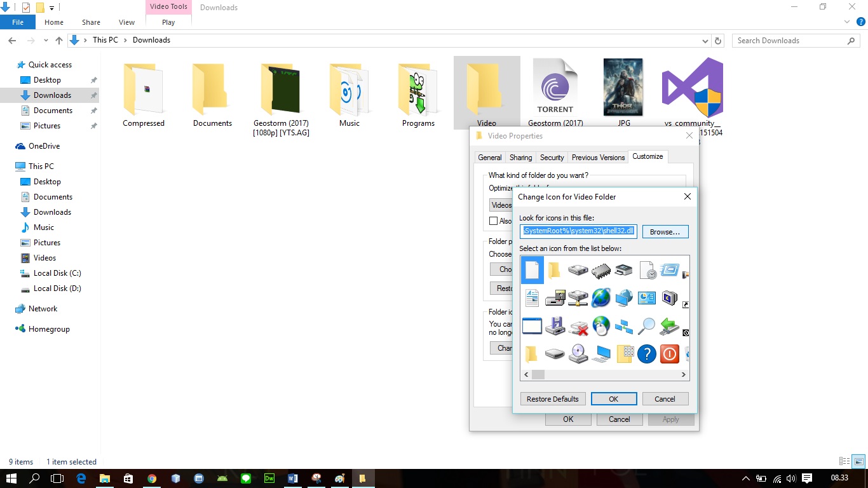
Task: Pick the CD drive icon in the list
Action: point(578,354)
